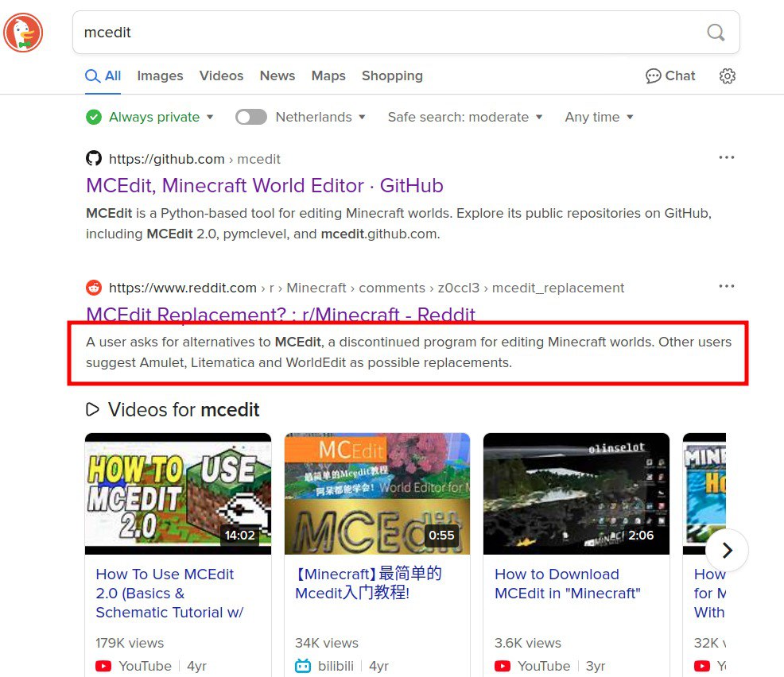Click the DuckDuckGo duck logo
This screenshot has width=784, height=677.
coord(23,33)
